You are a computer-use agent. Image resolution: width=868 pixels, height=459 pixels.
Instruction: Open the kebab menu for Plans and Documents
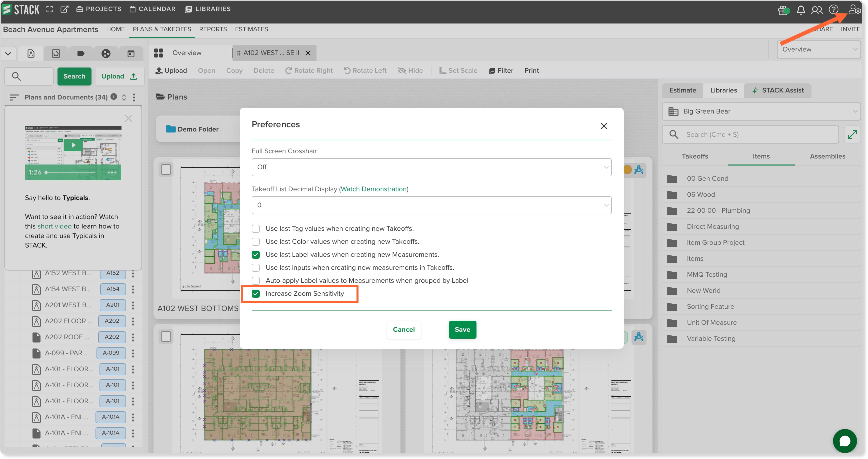tap(134, 97)
